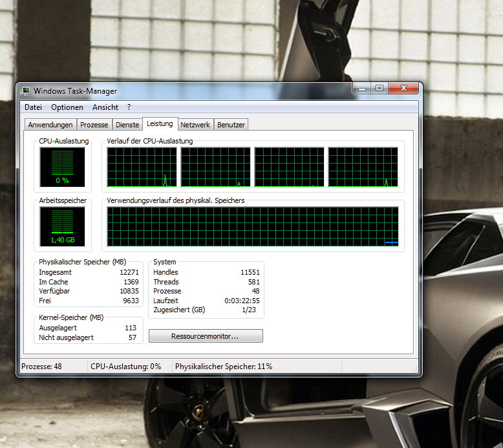Open the ? help menu
This screenshot has width=503, height=448.
tap(129, 107)
